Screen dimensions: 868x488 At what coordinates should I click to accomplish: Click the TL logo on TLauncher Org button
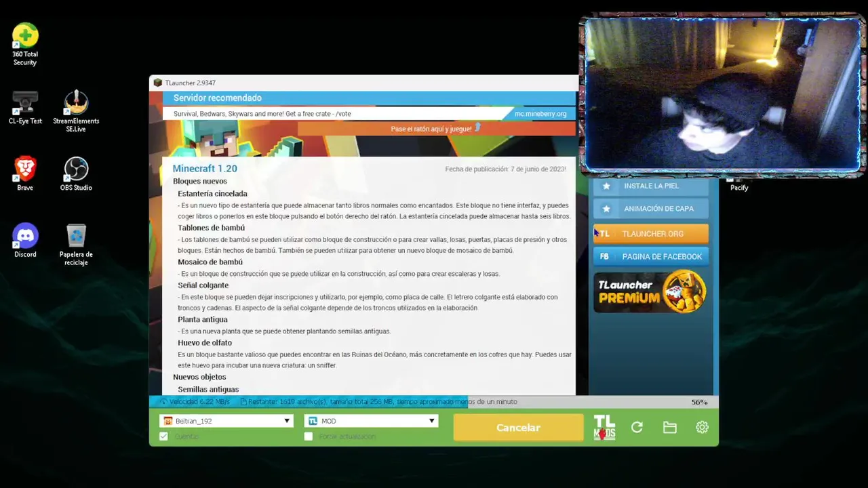tap(604, 234)
